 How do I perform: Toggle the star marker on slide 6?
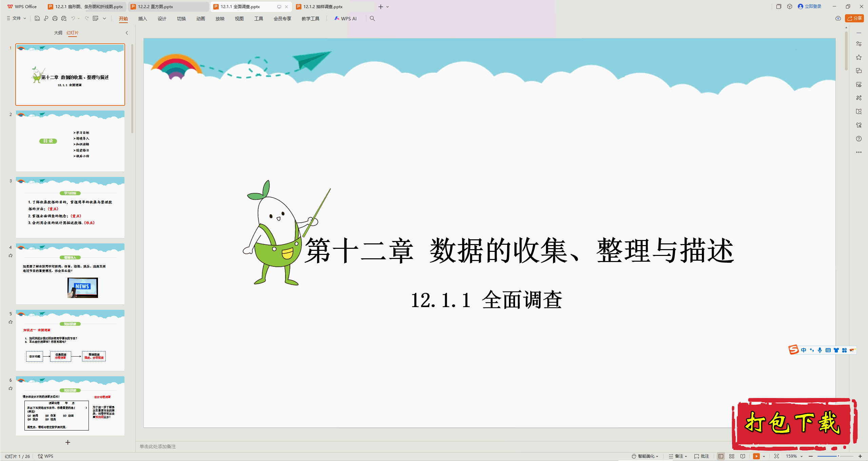pos(11,388)
